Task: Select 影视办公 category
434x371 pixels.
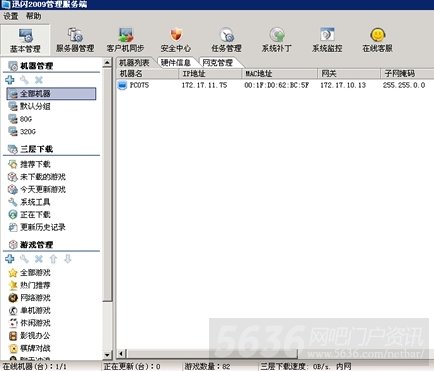Action: pos(29,336)
